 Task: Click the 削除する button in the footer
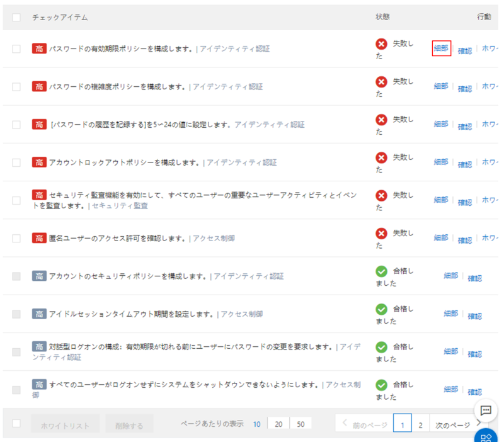tap(129, 424)
